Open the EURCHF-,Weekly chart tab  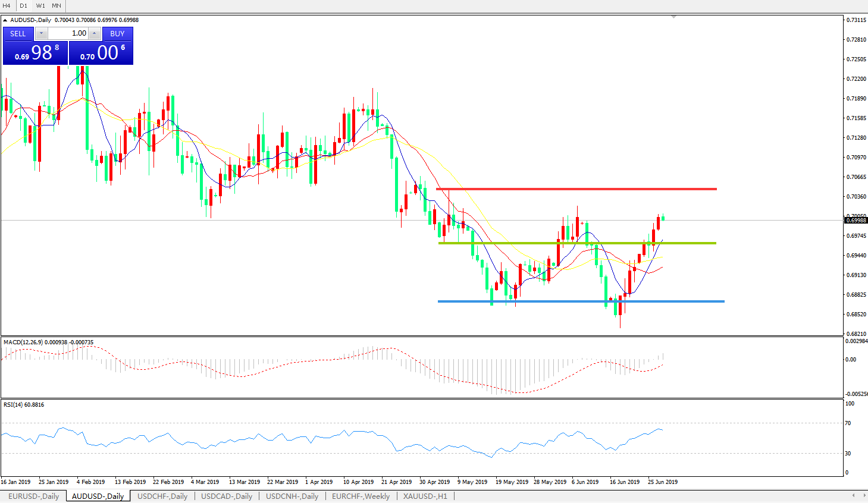tap(361, 496)
